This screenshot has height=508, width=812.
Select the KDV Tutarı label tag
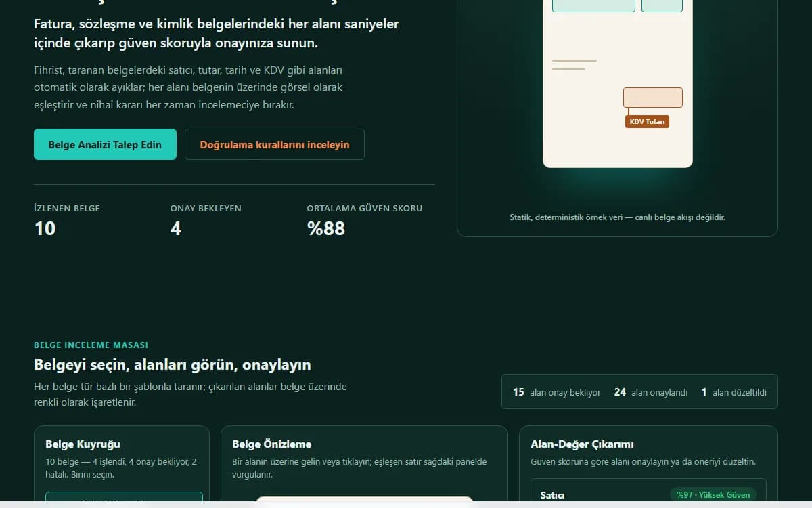tap(647, 122)
